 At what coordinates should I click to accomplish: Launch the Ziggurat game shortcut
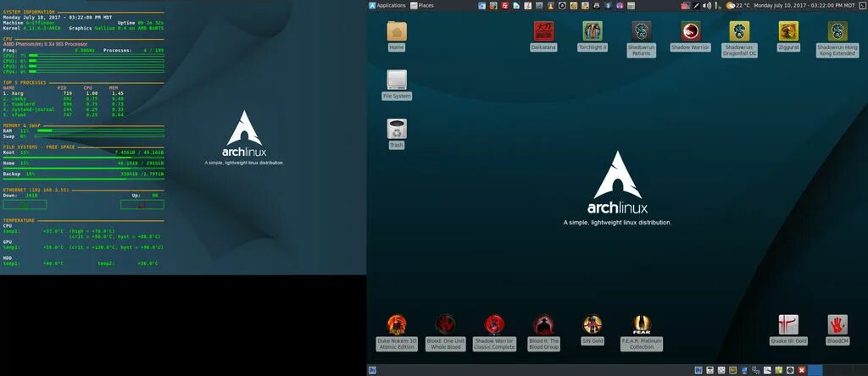[788, 32]
